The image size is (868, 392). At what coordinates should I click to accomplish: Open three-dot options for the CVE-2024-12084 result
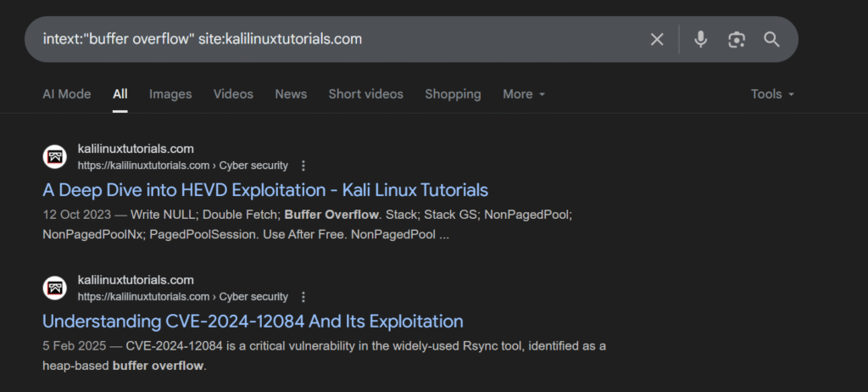pyautogui.click(x=303, y=297)
